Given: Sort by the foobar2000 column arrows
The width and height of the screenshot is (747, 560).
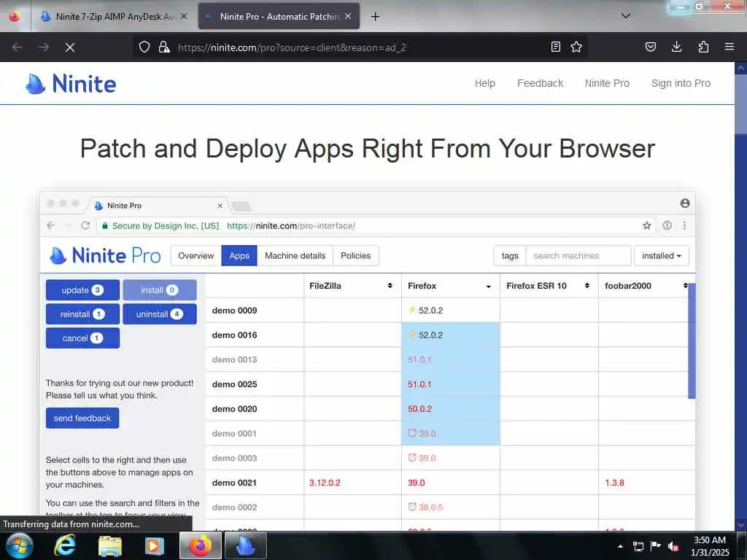Looking at the screenshot, I should 685,286.
